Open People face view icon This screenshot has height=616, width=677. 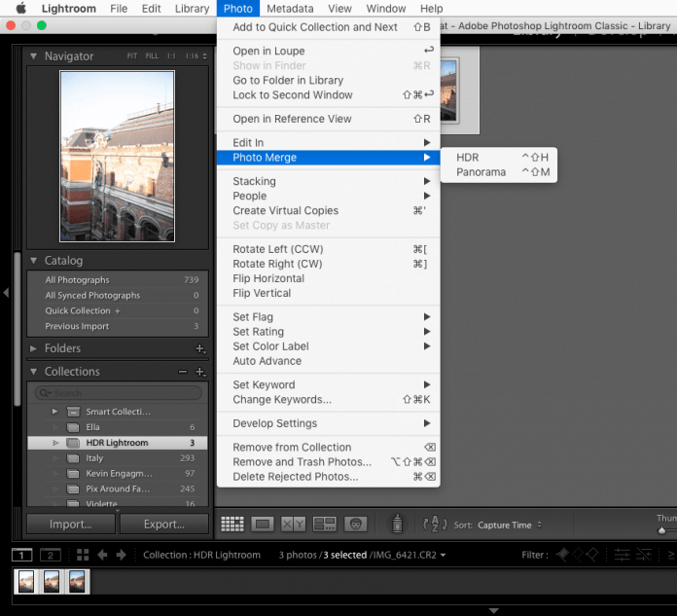tap(355, 524)
